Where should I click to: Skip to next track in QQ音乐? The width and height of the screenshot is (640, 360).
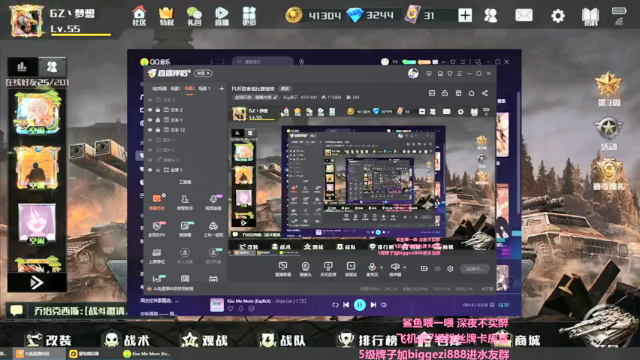click(x=373, y=304)
